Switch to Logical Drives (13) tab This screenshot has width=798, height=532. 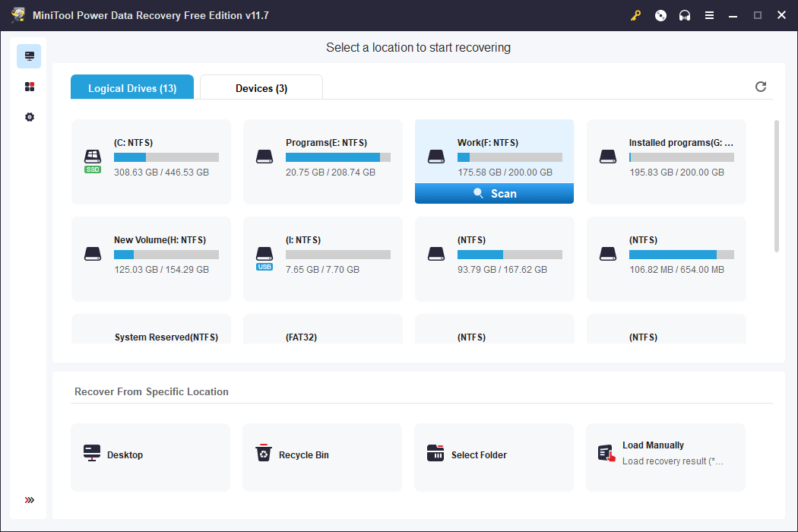tap(132, 87)
